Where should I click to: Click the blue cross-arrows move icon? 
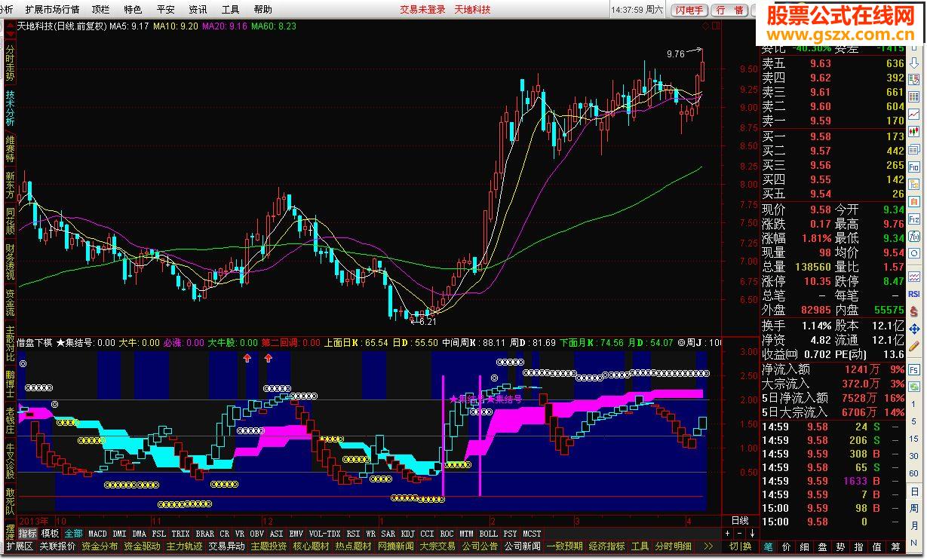914,329
